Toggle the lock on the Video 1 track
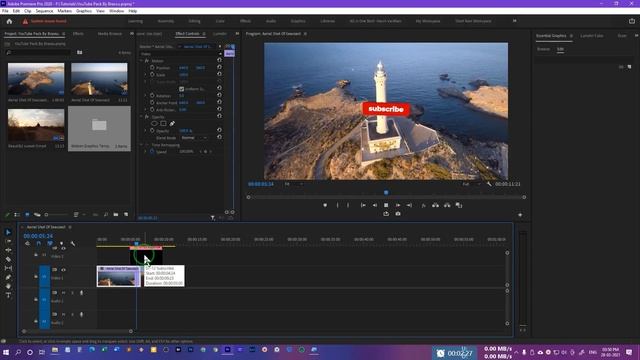Image resolution: width=640 pixels, height=360 pixels. [x=36, y=277]
